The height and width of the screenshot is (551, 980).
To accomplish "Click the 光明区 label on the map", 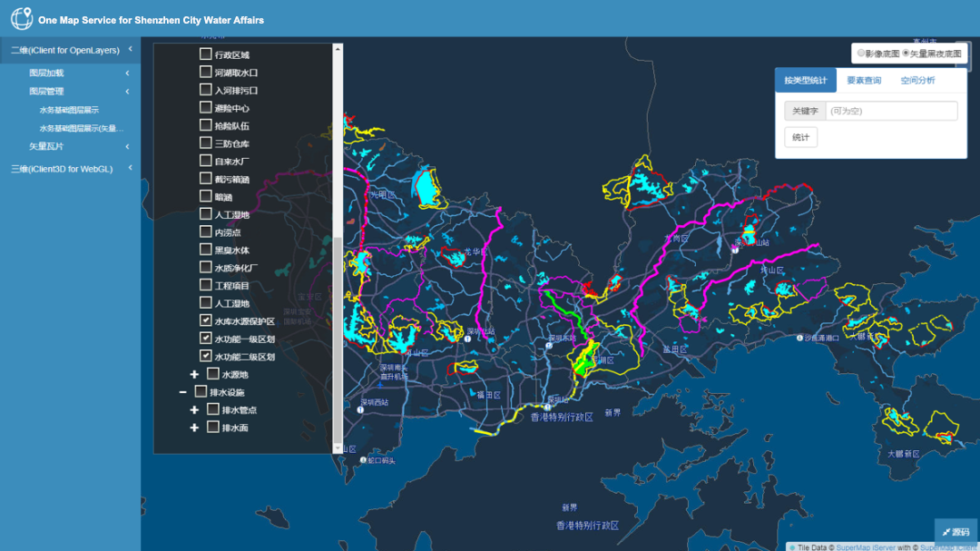I will (x=383, y=194).
